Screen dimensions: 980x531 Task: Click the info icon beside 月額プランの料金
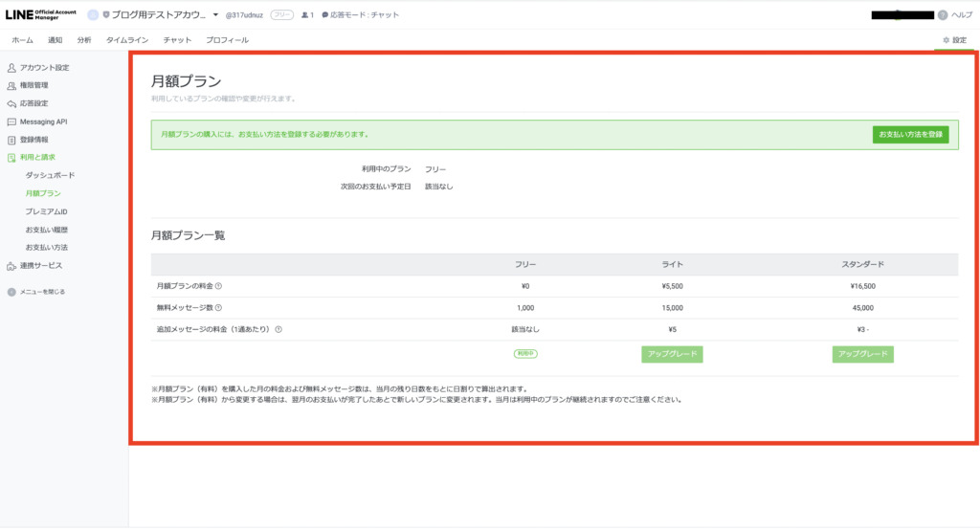click(x=218, y=286)
